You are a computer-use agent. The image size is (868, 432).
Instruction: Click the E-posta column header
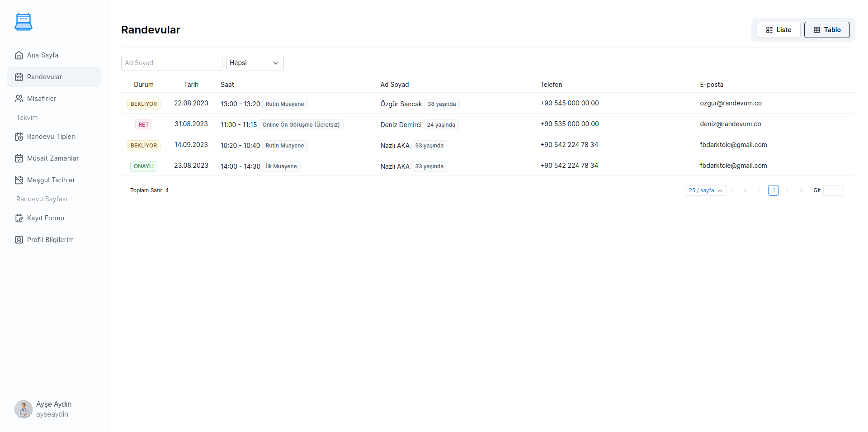pos(712,85)
